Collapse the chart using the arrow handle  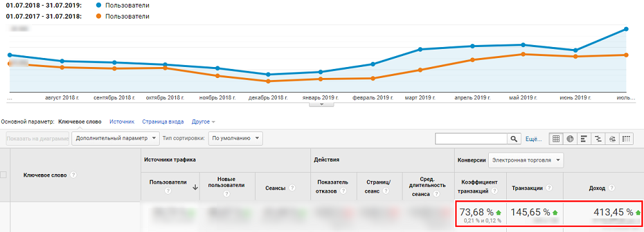[321, 104]
